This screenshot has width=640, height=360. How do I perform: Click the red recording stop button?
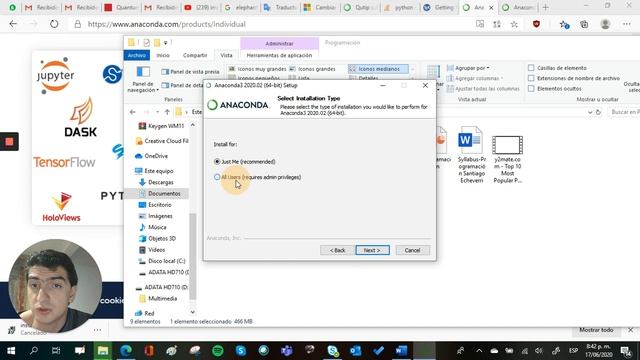9,142
